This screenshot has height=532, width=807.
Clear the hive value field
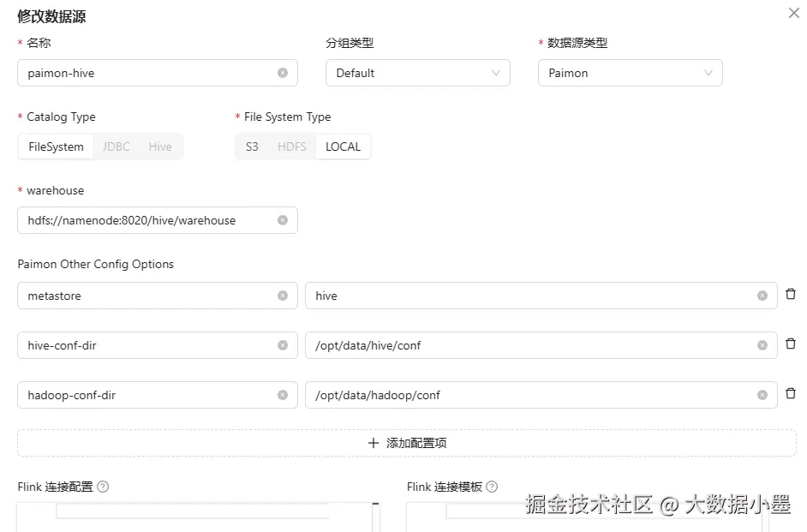(762, 296)
